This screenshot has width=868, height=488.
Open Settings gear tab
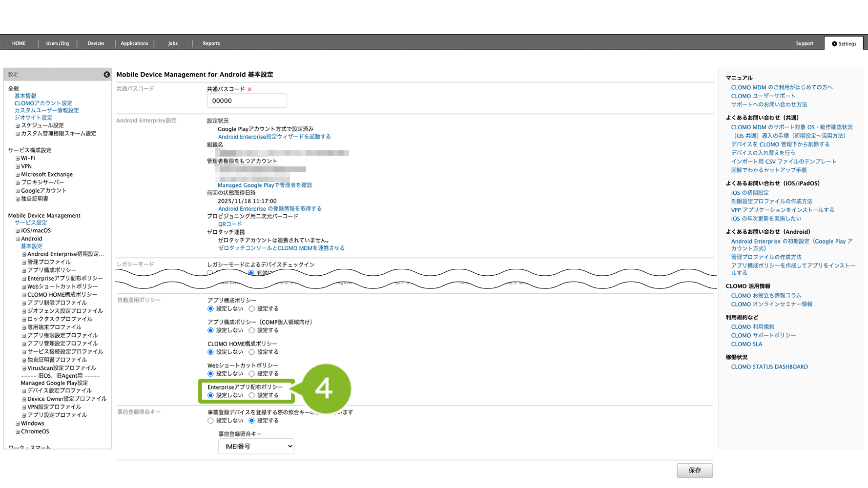(x=844, y=43)
